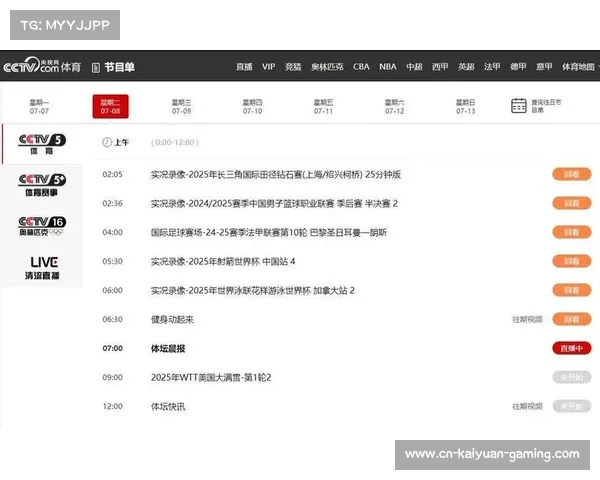
Task: Click 回看 button for the 05:30 program
Action: [x=572, y=261]
